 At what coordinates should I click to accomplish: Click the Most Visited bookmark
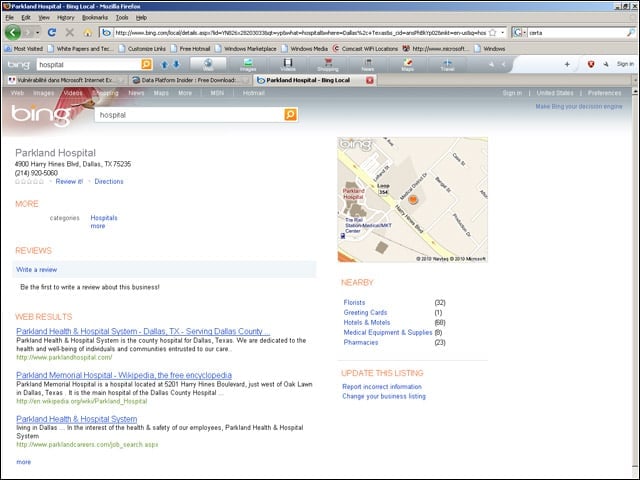pos(24,49)
